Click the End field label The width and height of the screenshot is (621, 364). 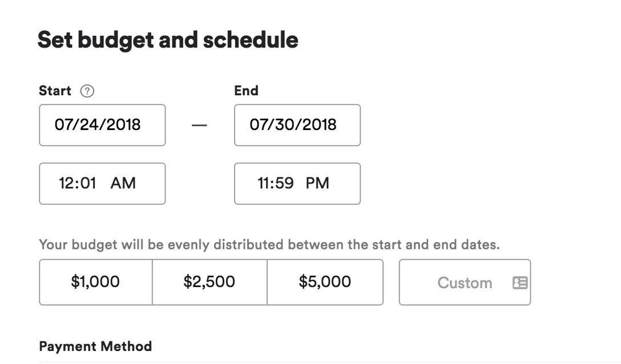[245, 90]
